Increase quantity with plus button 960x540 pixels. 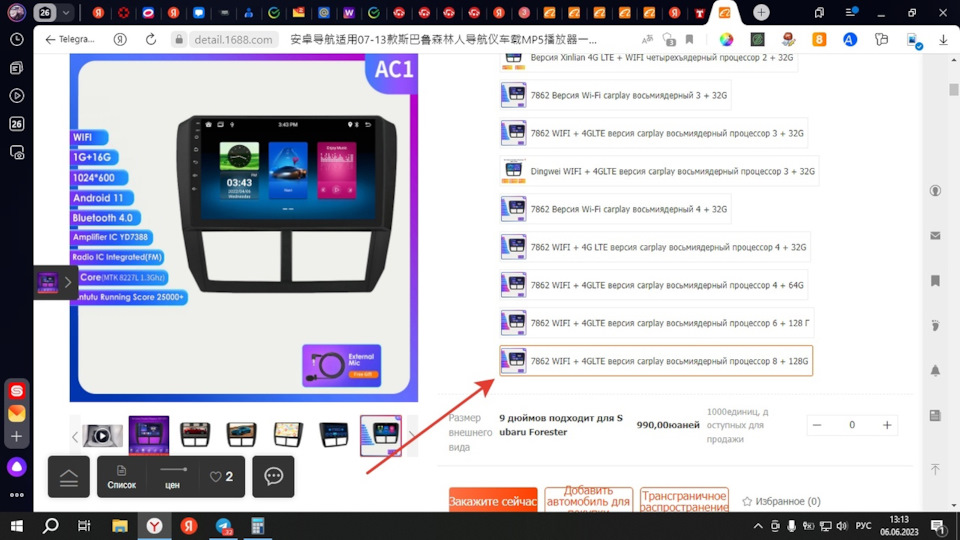pyautogui.click(x=887, y=425)
